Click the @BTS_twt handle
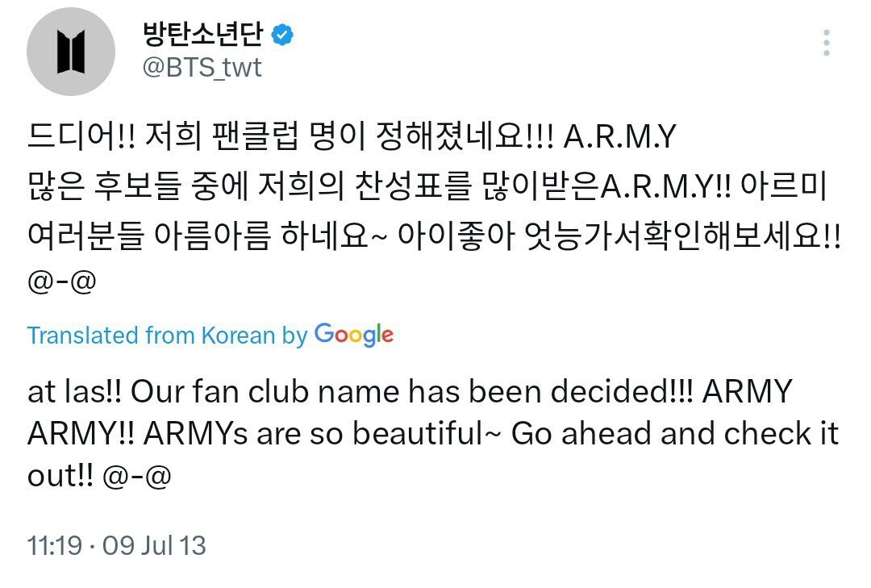Screen dimensions: 871x588 (202, 67)
